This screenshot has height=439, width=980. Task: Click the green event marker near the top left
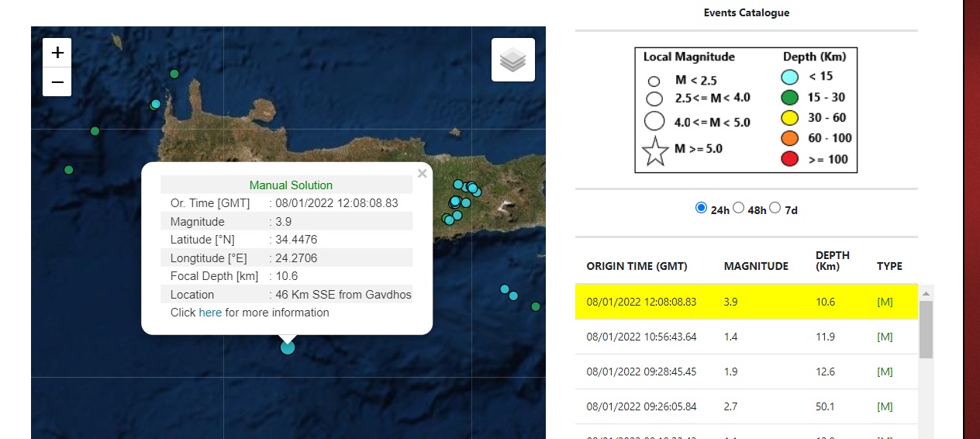pyautogui.click(x=174, y=74)
